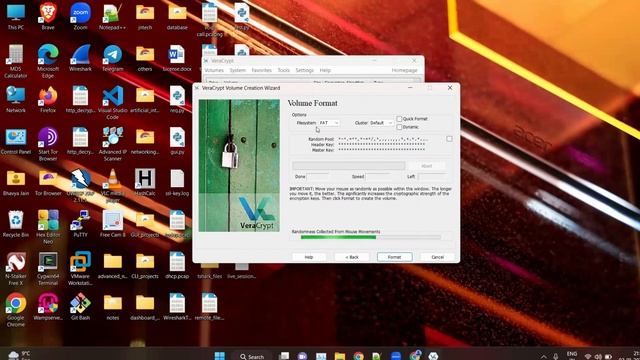
Task: Open Volumes menu in VeraCrypt window
Action: (214, 70)
